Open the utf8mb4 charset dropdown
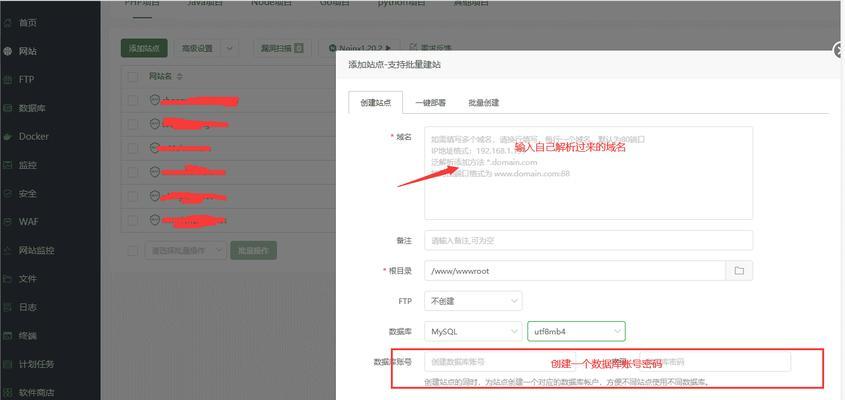This screenshot has width=845, height=400. pyautogui.click(x=576, y=332)
